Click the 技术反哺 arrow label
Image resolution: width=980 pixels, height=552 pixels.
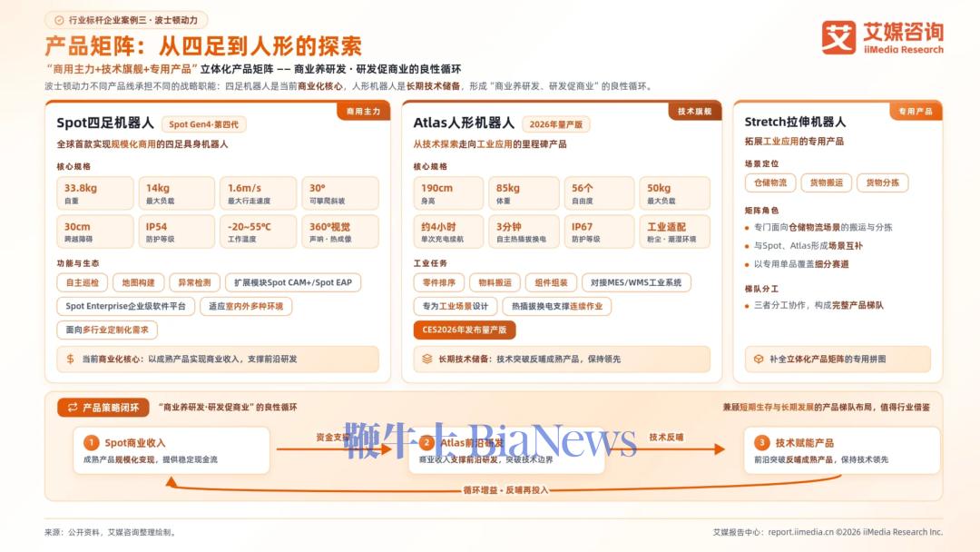pos(666,437)
